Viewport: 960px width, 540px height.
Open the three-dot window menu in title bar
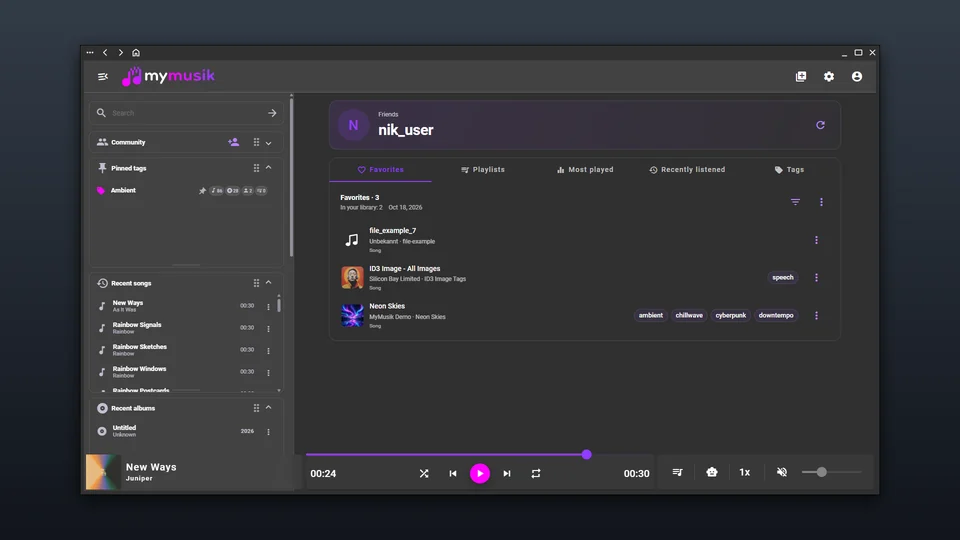click(x=90, y=53)
